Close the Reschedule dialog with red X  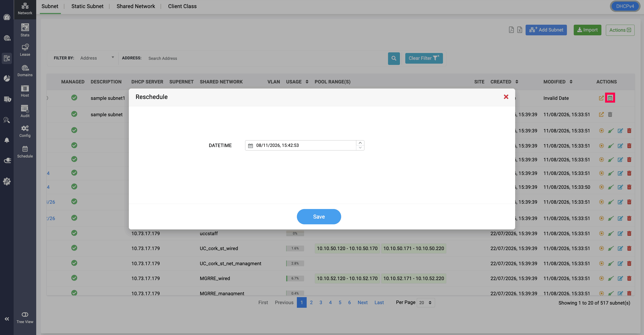pyautogui.click(x=506, y=97)
